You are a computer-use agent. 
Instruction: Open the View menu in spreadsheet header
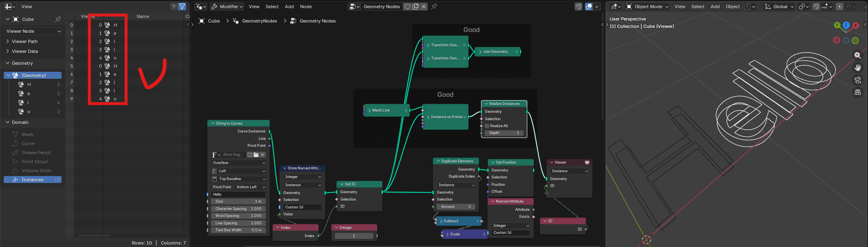[x=27, y=7]
